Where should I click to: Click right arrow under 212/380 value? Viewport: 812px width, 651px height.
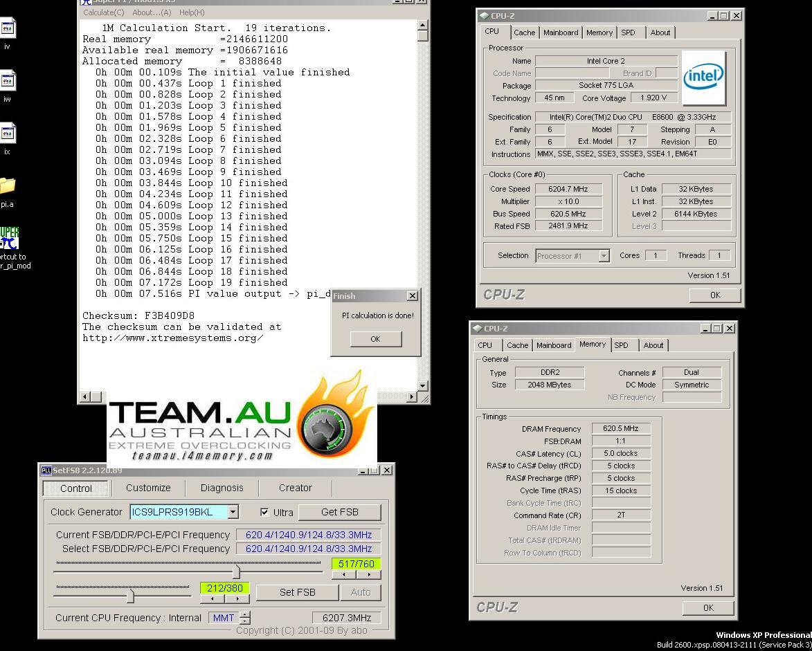tap(237, 598)
